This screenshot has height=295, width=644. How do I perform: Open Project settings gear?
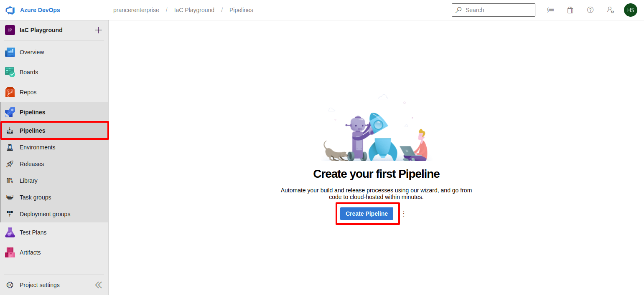[x=10, y=285]
